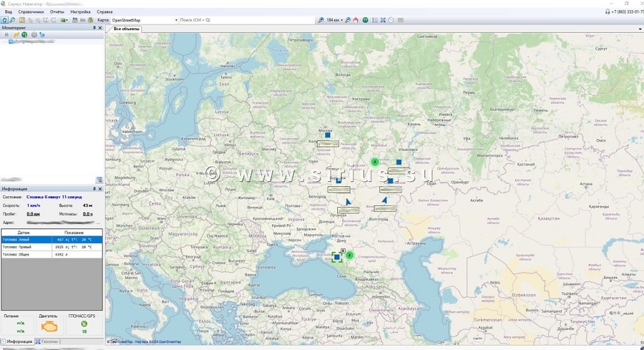Screen dimensions: 644x350
Task: Pin the Информация panel
Action: tap(94, 189)
